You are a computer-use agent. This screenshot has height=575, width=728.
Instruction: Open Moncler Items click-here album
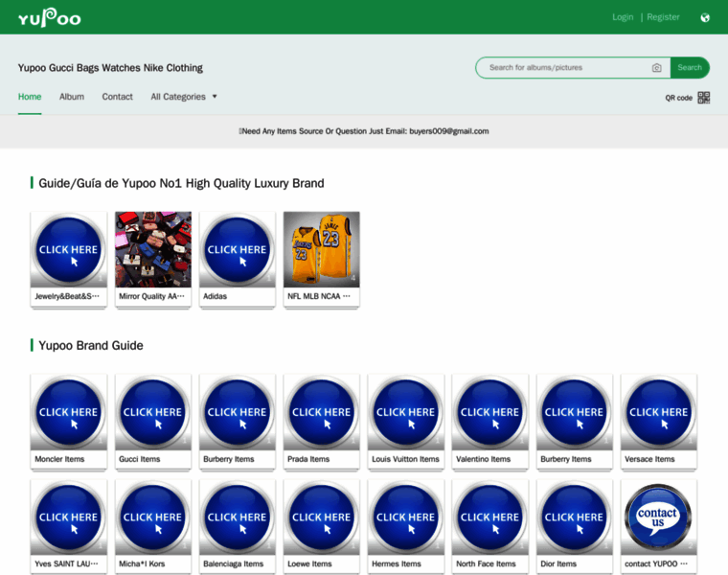[69, 412]
